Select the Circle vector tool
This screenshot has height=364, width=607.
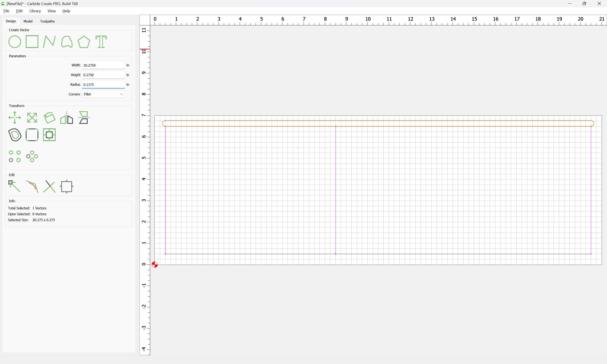click(15, 42)
